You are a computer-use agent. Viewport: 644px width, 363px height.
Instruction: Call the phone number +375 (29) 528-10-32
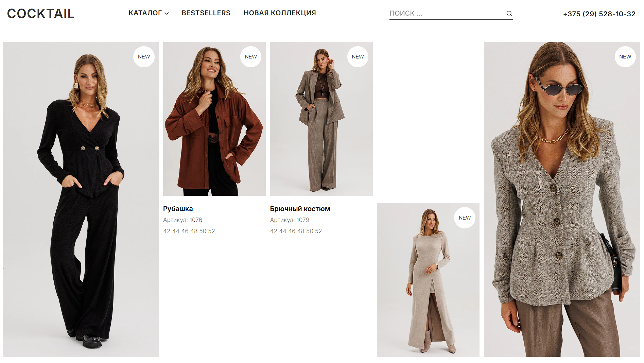pyautogui.click(x=599, y=14)
